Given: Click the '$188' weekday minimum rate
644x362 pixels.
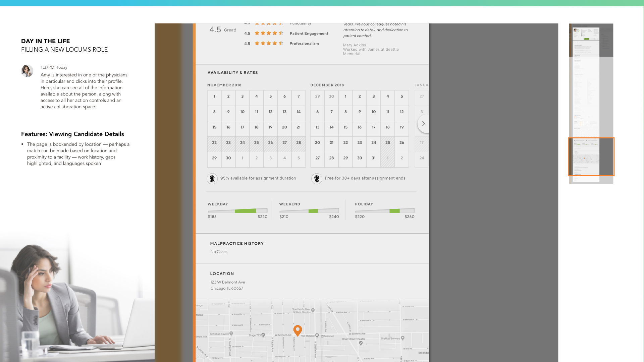Looking at the screenshot, I should click(212, 217).
